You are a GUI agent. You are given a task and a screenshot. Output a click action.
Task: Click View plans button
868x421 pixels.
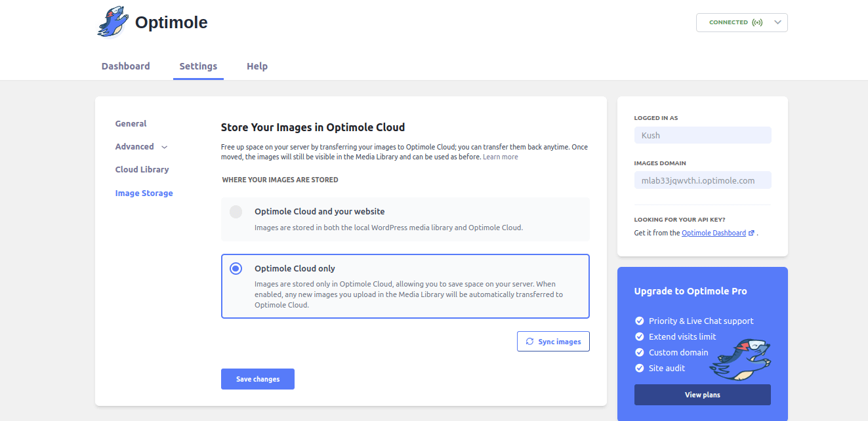[702, 395]
